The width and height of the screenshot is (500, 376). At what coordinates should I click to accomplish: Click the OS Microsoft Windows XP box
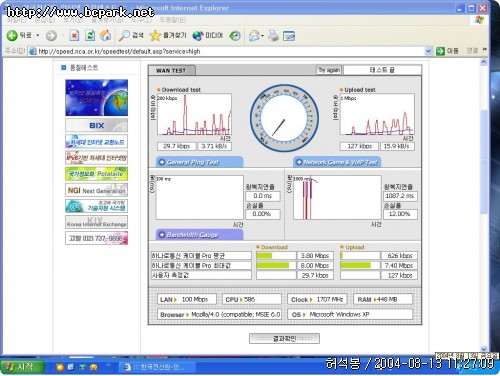click(x=350, y=314)
